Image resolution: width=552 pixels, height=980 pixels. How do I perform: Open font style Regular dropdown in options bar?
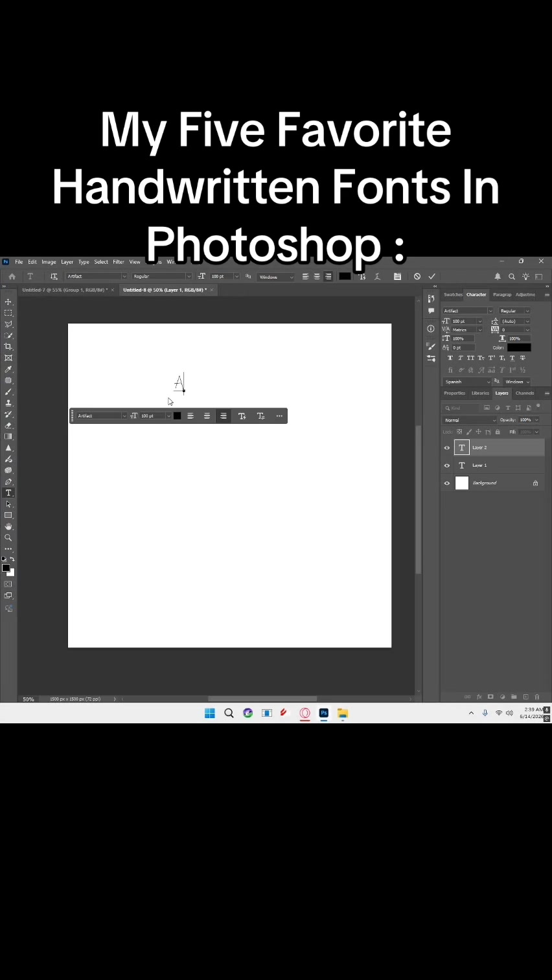(x=189, y=277)
